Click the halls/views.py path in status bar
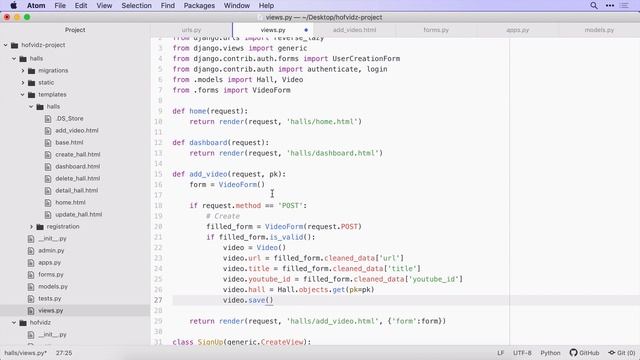The height and width of the screenshot is (360, 640). pos(25,353)
